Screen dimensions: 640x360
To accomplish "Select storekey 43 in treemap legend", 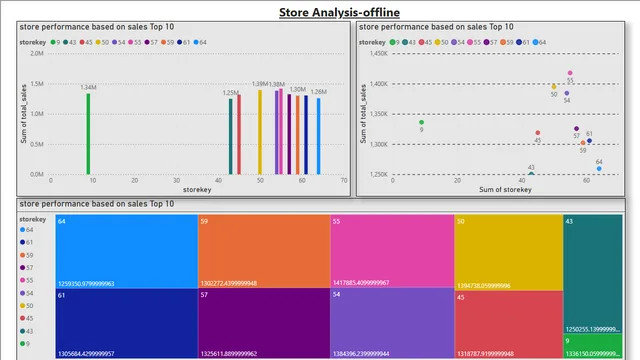I will tap(27, 331).
